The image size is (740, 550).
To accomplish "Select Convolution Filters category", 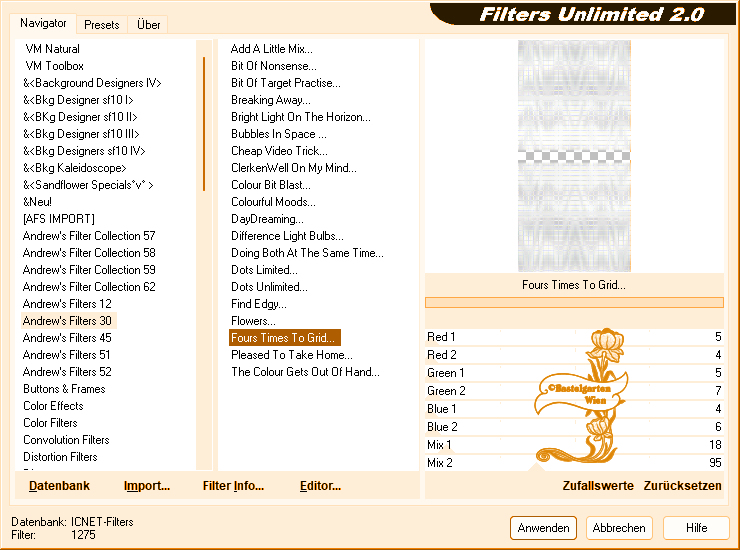I will (66, 440).
